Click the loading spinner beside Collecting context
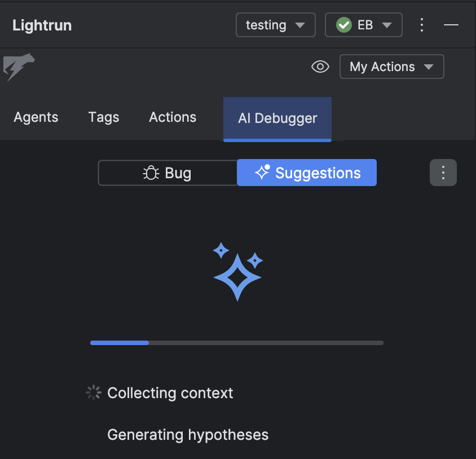This screenshot has width=476, height=459. (x=93, y=393)
